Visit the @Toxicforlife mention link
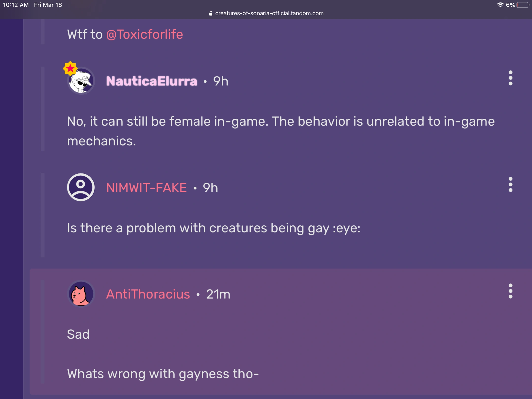Image resolution: width=532 pixels, height=399 pixels. pos(145,34)
